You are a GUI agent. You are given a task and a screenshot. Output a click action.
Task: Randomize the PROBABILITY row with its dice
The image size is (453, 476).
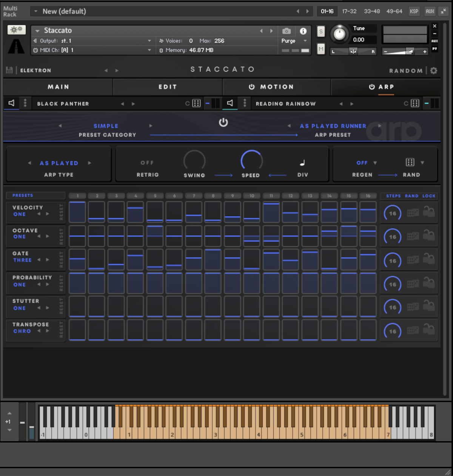413,284
